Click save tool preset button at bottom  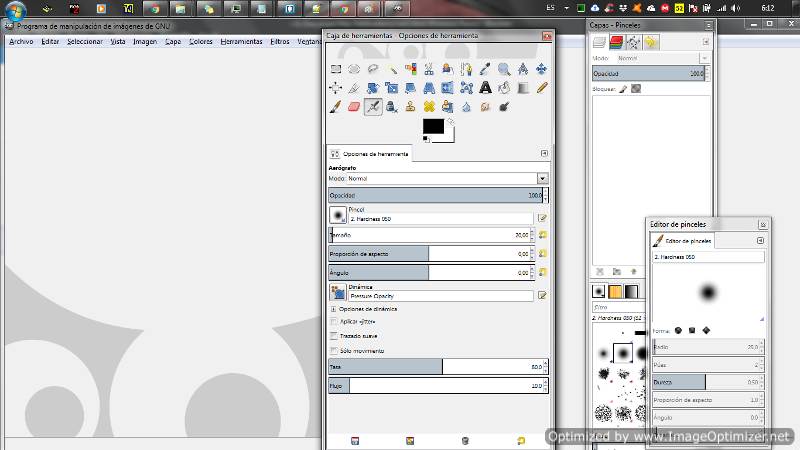click(x=355, y=441)
